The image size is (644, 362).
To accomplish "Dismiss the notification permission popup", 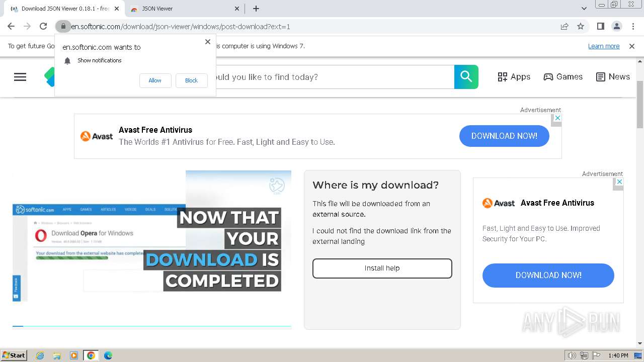I will 208,42.
